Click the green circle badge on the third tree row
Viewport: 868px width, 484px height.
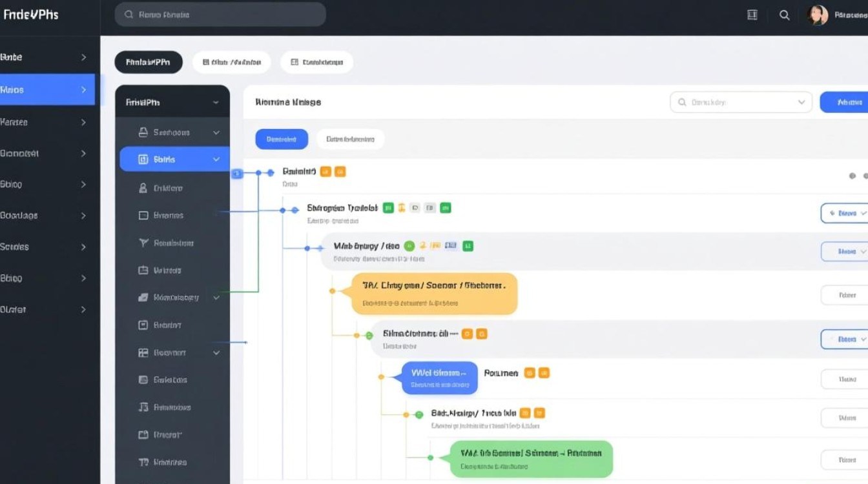[409, 246]
